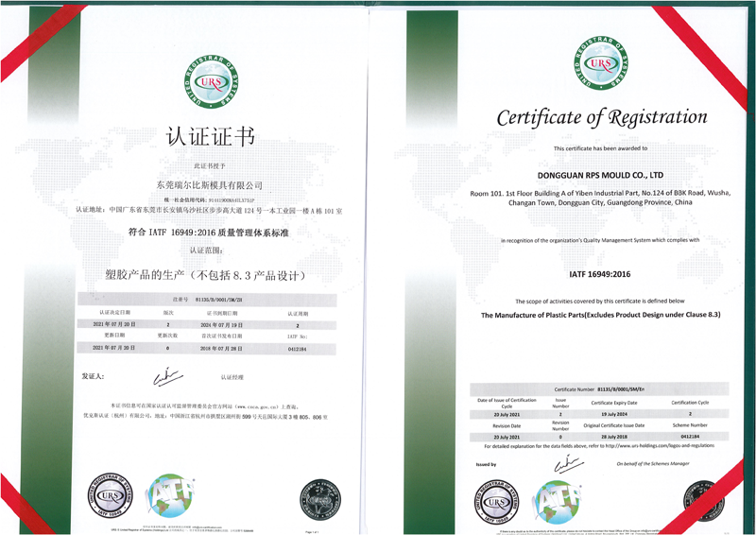Screen dimensions: 756x535
Task: Select DONGGUAN RPS MOULD CO., LTD
Action: coord(600,175)
